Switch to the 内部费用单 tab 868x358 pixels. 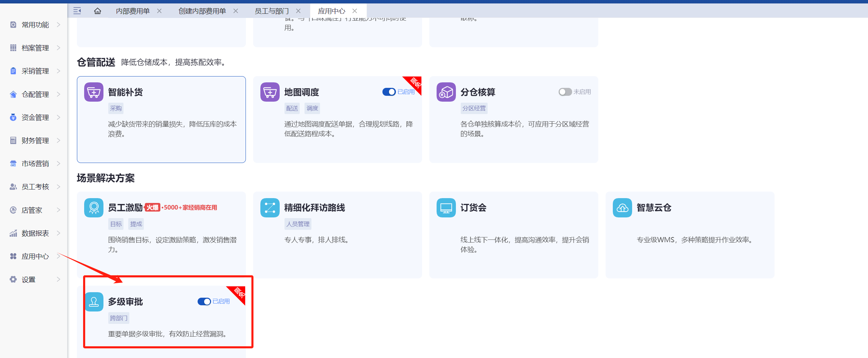(133, 11)
